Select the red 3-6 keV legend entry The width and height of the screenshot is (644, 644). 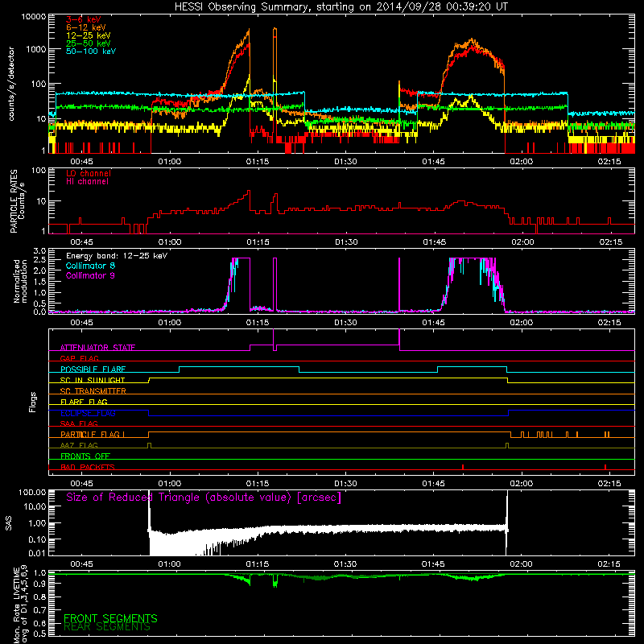tap(84, 19)
